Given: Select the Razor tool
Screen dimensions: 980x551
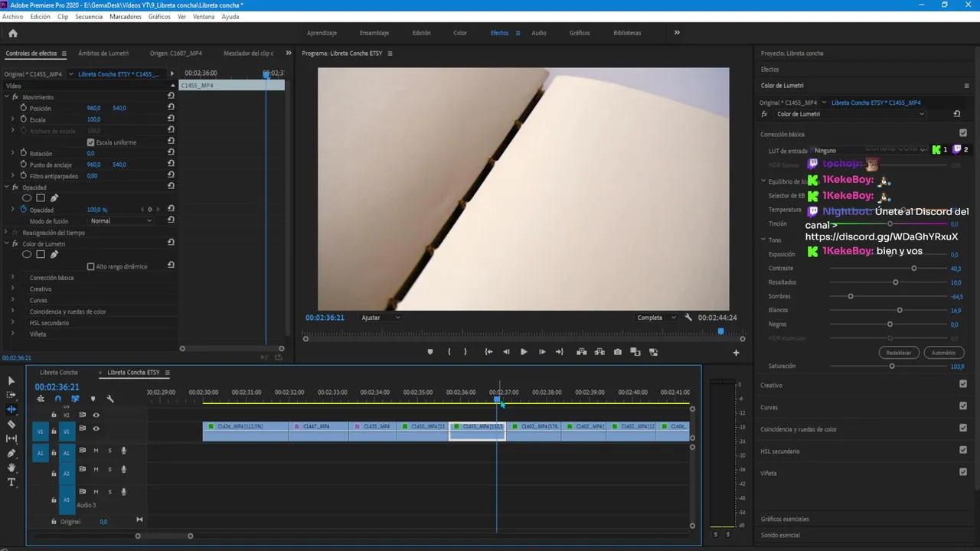Looking at the screenshot, I should (11, 424).
